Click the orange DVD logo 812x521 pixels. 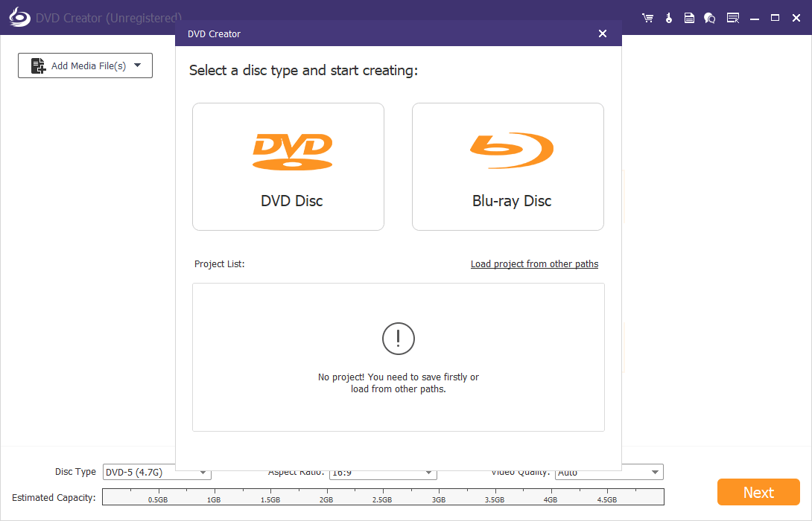(293, 152)
